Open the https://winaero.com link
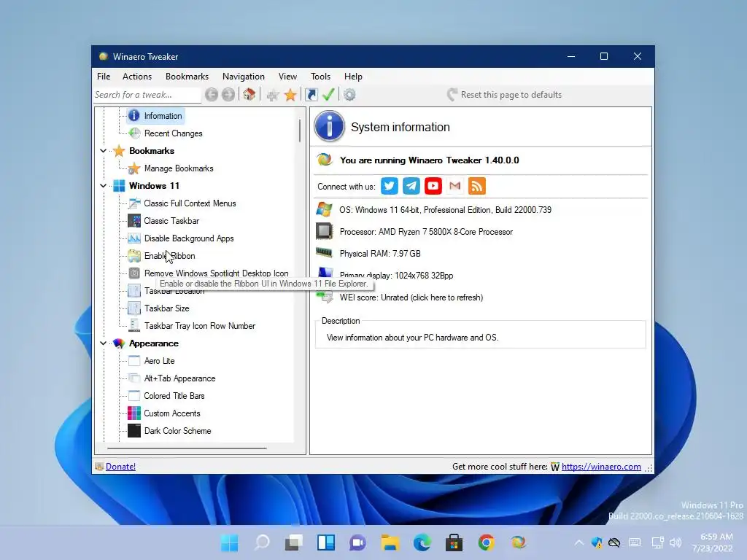This screenshot has height=560, width=747. [x=601, y=467]
